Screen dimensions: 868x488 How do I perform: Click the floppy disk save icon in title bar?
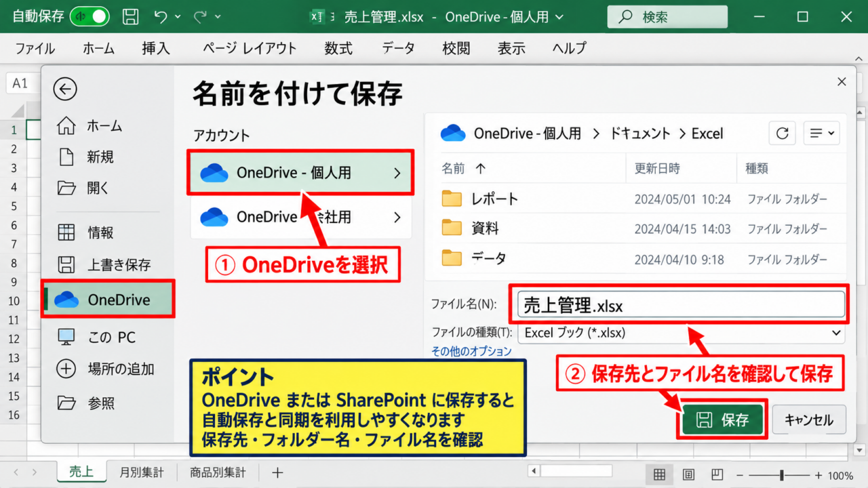[130, 16]
